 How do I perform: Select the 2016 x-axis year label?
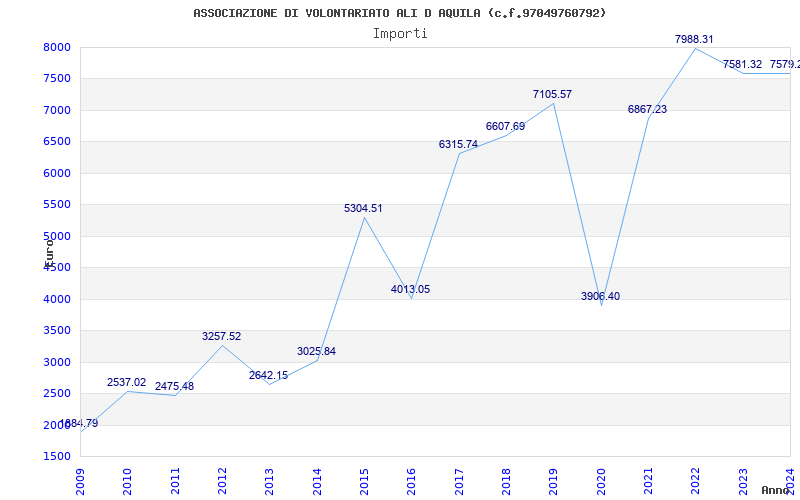(x=412, y=482)
